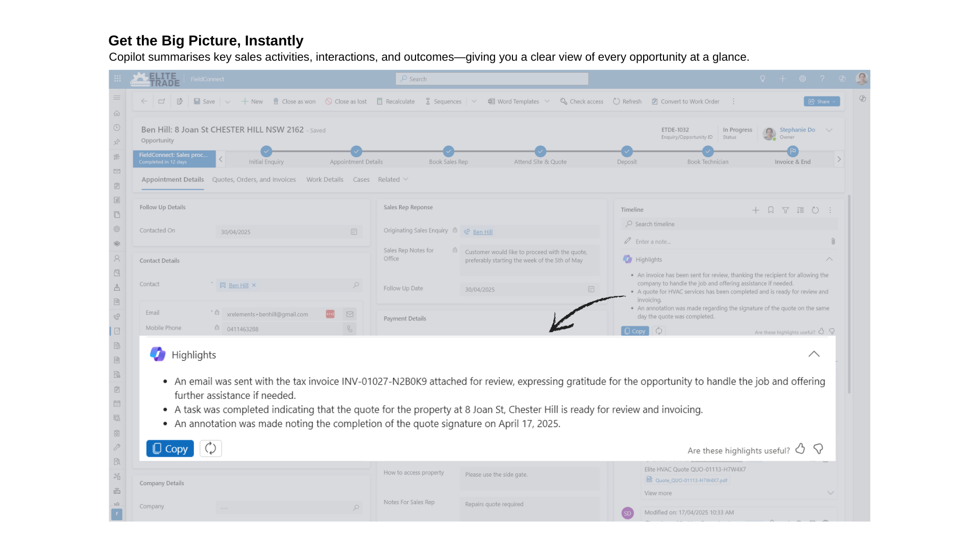
Task: Give thumbs up in enlarged Highlights panel
Action: pyautogui.click(x=800, y=448)
